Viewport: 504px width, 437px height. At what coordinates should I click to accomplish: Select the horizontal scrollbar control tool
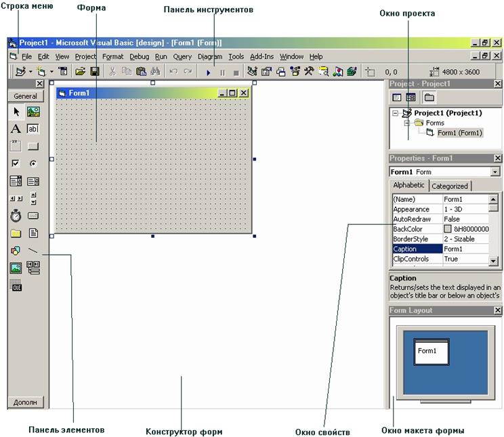[16, 199]
